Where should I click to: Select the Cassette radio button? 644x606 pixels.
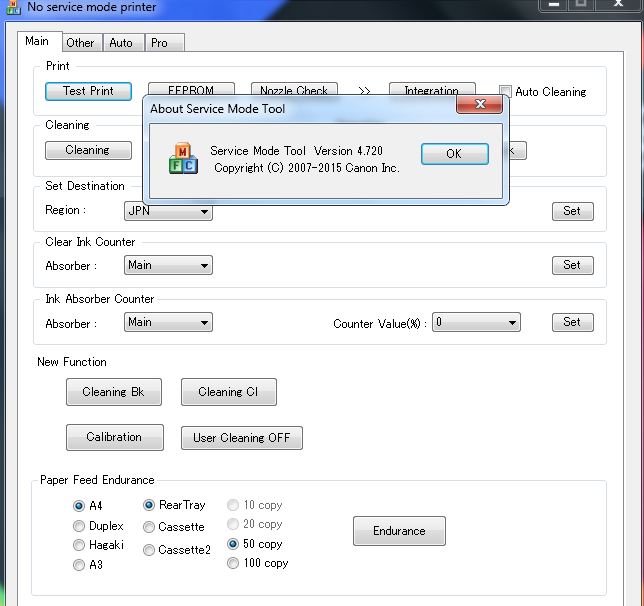[149, 527]
